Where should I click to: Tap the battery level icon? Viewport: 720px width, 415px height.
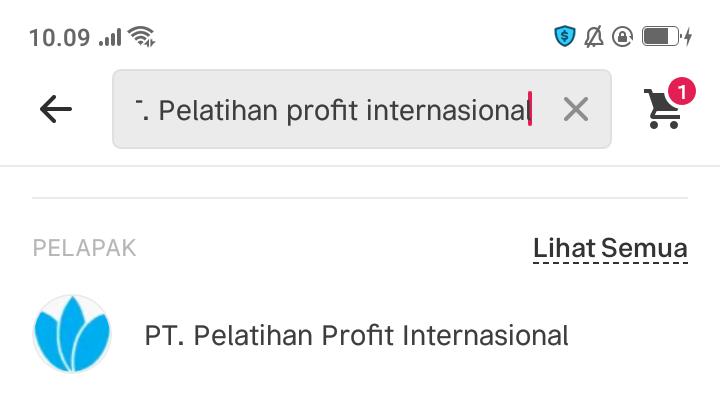point(659,37)
